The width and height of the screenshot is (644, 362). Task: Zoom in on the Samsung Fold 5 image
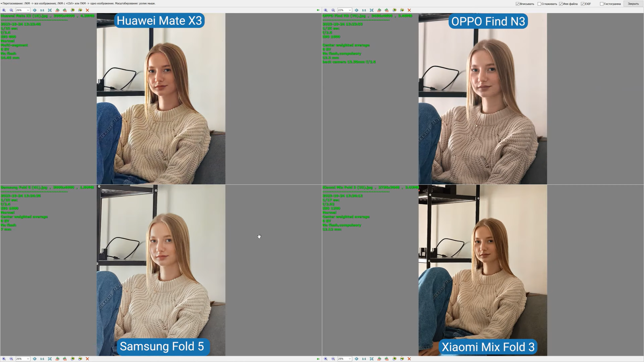tap(4, 359)
